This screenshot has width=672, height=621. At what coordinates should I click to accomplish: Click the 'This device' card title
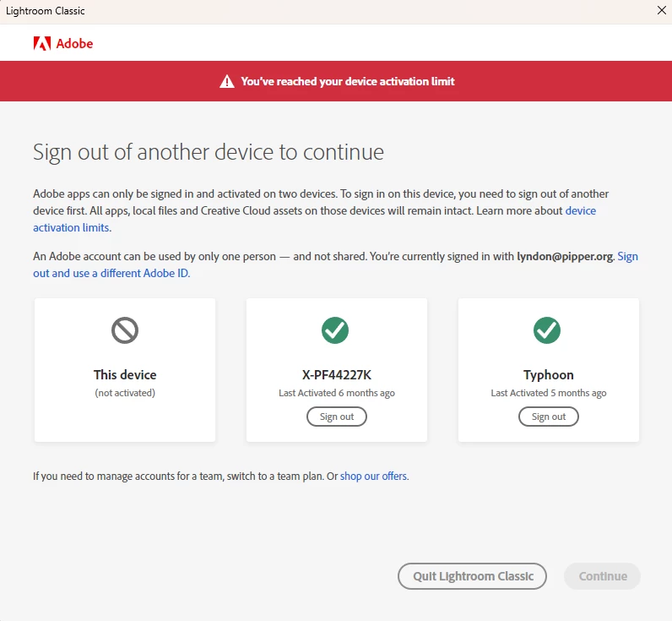(125, 375)
